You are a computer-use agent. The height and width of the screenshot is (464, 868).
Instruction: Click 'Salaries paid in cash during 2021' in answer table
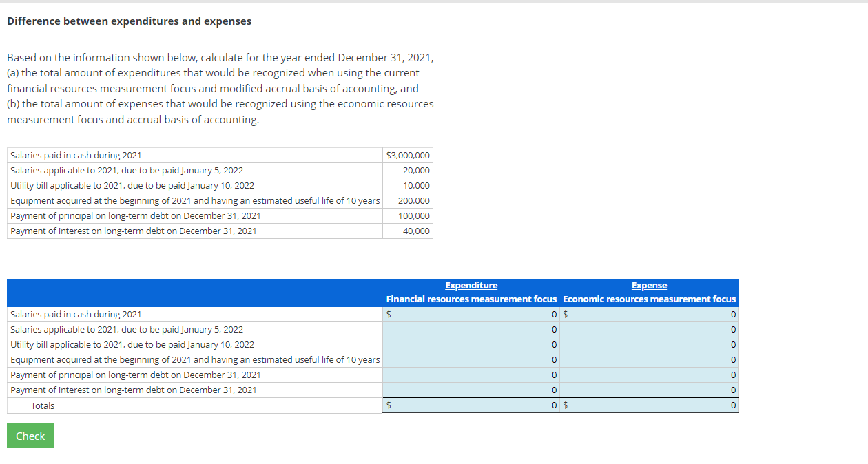[x=76, y=315]
